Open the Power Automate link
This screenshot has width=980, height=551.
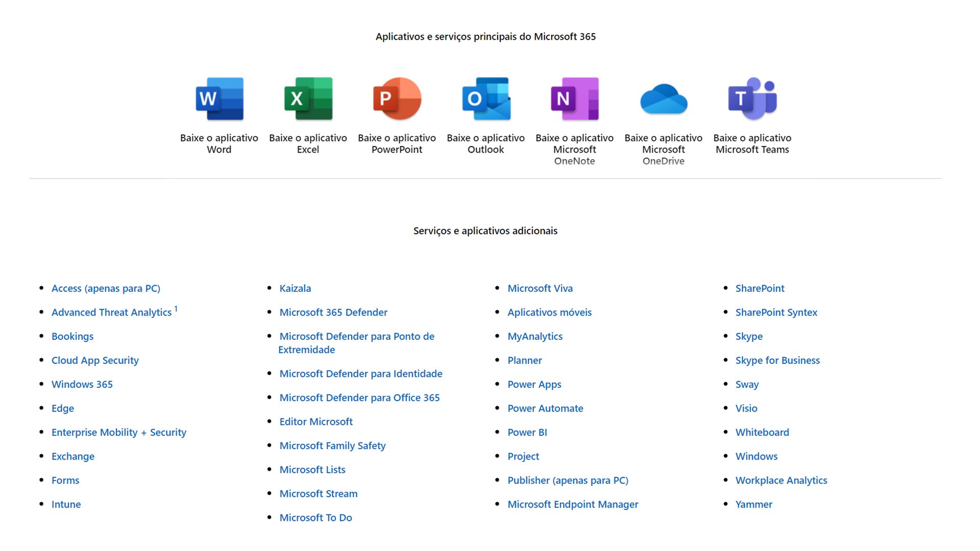coord(545,408)
